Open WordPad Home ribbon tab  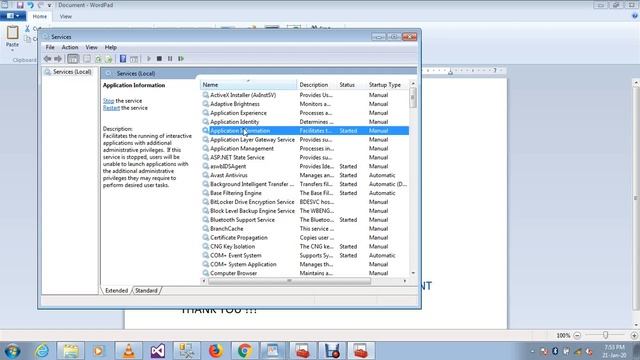point(40,16)
